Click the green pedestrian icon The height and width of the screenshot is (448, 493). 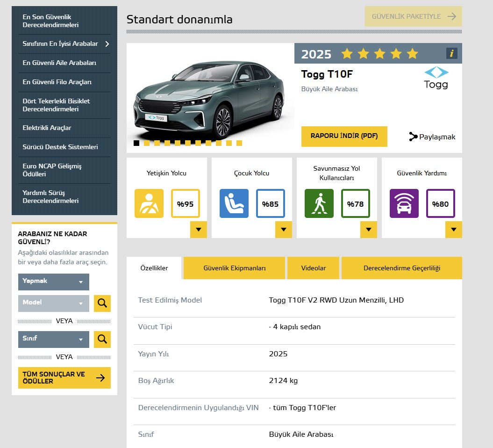(x=319, y=203)
